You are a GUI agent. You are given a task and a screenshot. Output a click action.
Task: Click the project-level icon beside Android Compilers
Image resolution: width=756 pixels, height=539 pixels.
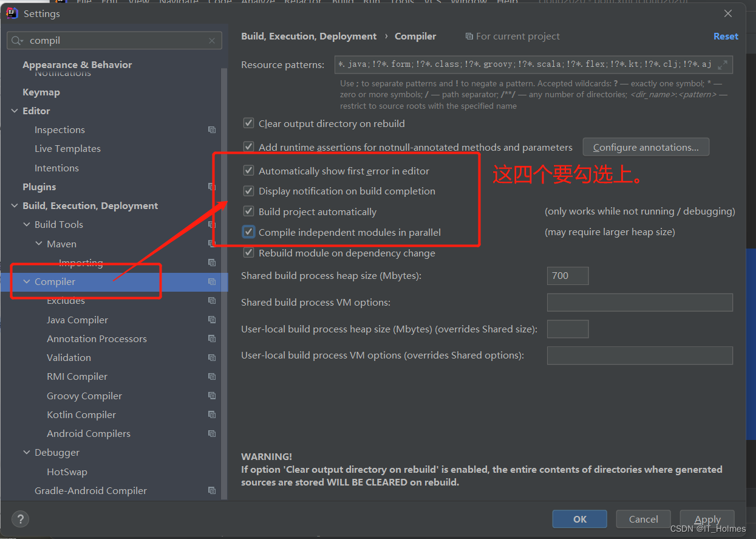click(212, 433)
